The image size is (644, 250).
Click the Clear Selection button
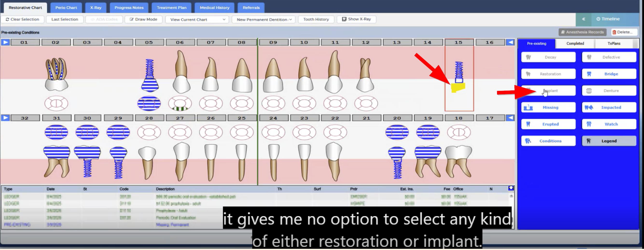tap(22, 19)
